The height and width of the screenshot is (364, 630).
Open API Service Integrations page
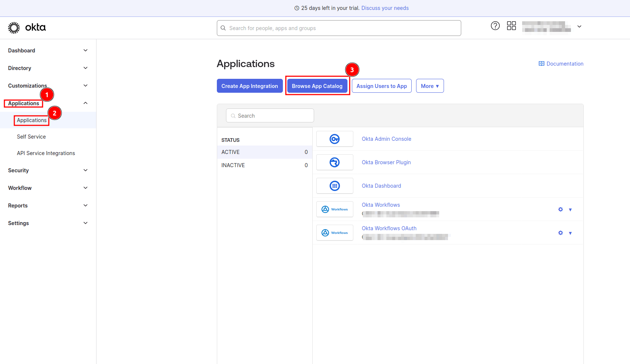[46, 153]
